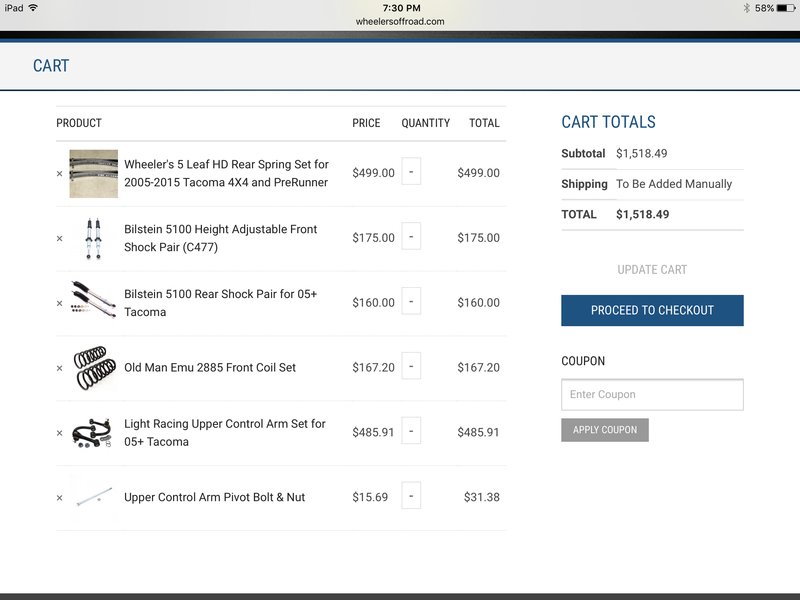Select 'To Be Added Manually' shipping text

point(674,184)
